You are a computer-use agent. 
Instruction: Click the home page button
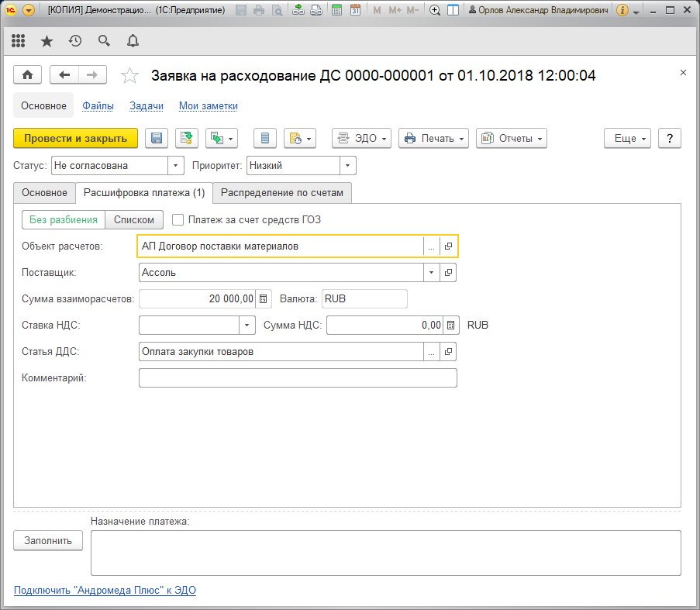click(x=28, y=75)
